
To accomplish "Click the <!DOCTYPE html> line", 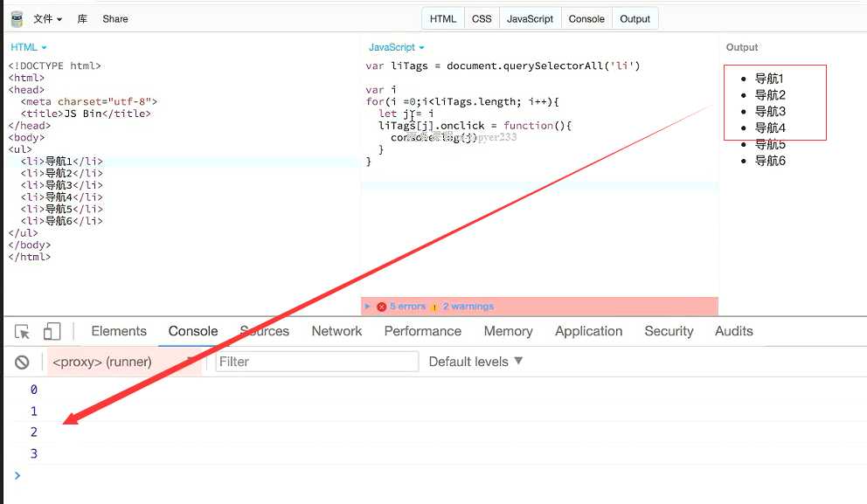I will point(55,66).
